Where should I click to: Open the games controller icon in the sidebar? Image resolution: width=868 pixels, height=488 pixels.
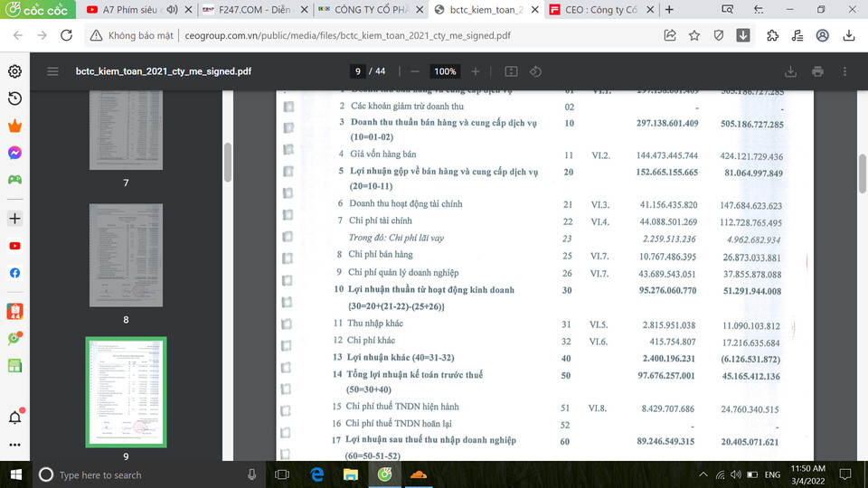point(15,180)
